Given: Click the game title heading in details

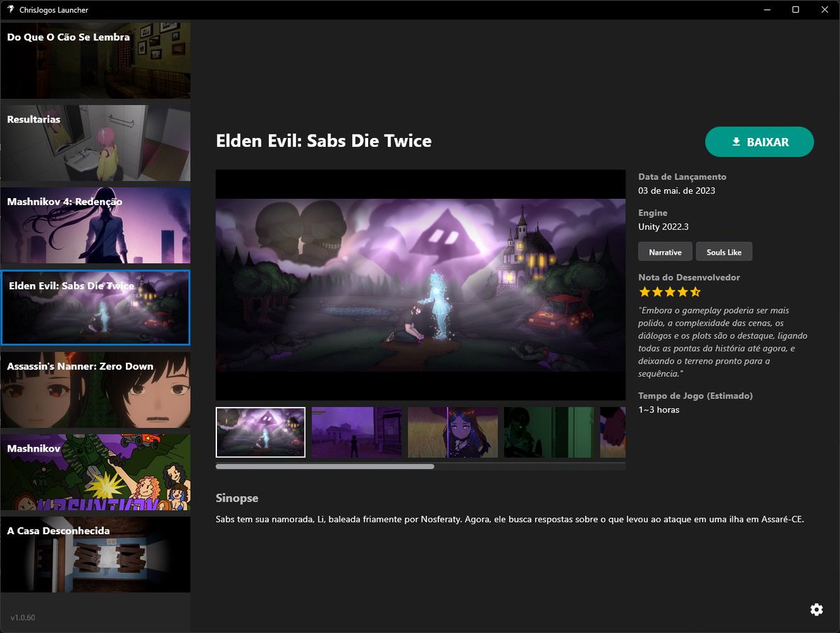Looking at the screenshot, I should (324, 141).
